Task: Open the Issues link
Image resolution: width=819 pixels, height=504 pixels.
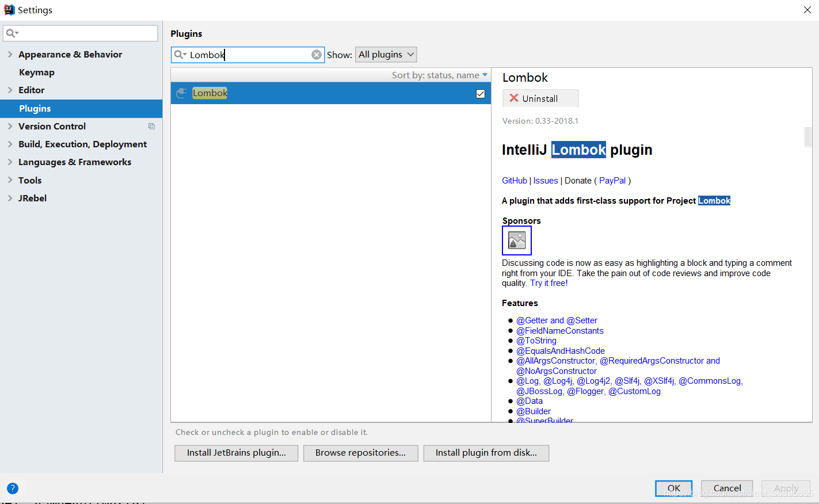Action: [x=546, y=181]
